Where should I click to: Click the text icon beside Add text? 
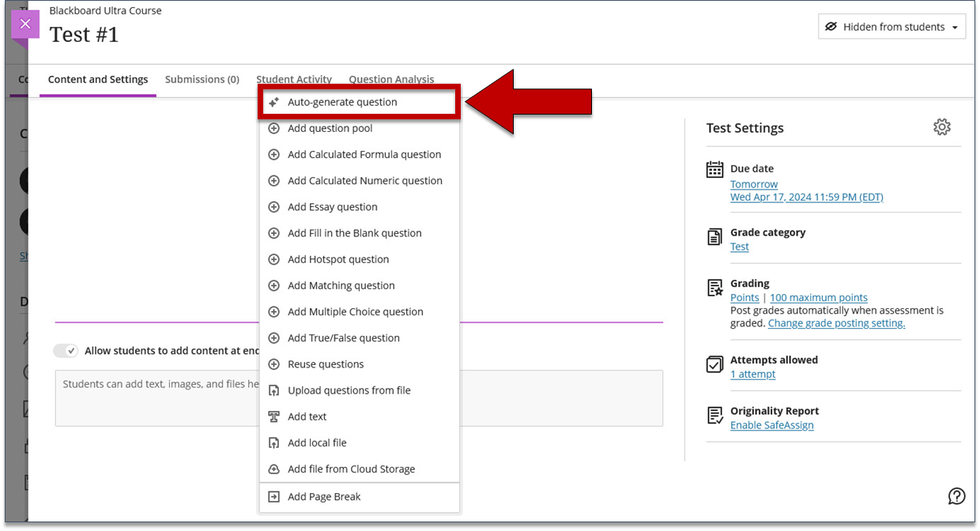click(273, 416)
